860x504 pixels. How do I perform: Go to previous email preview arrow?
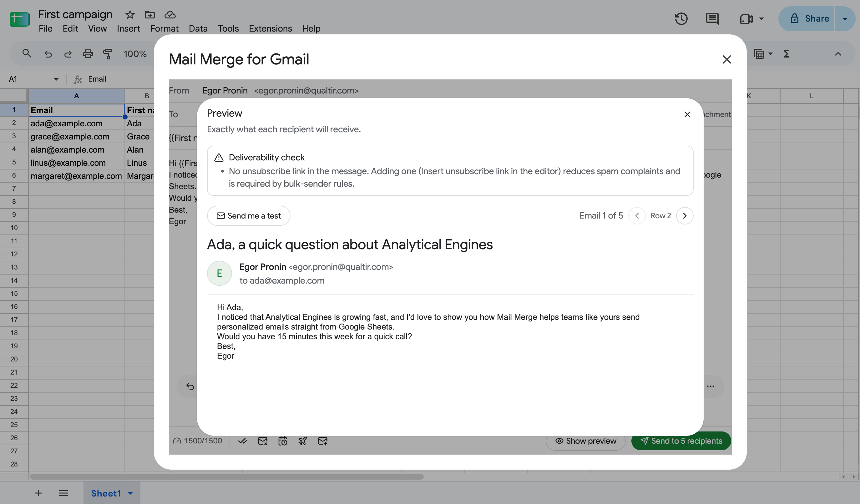click(636, 216)
